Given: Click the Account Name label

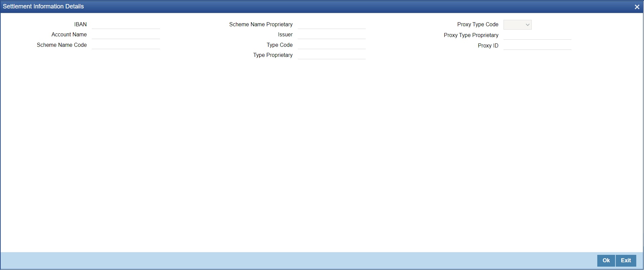Looking at the screenshot, I should [x=69, y=35].
